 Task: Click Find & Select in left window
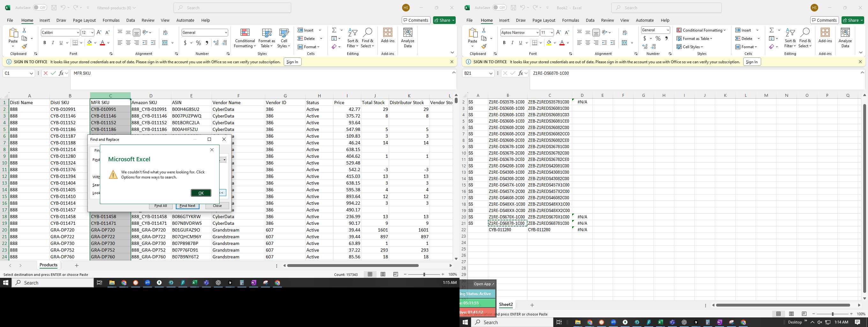click(367, 38)
